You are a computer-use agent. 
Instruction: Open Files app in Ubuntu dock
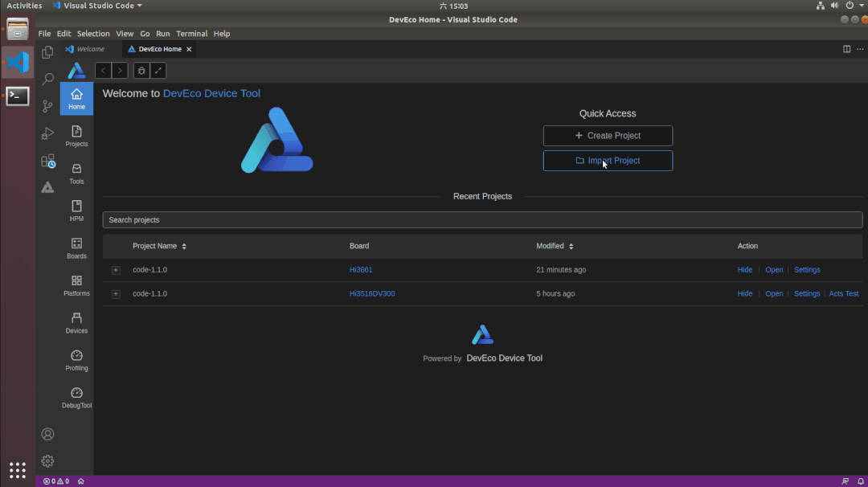pyautogui.click(x=18, y=29)
